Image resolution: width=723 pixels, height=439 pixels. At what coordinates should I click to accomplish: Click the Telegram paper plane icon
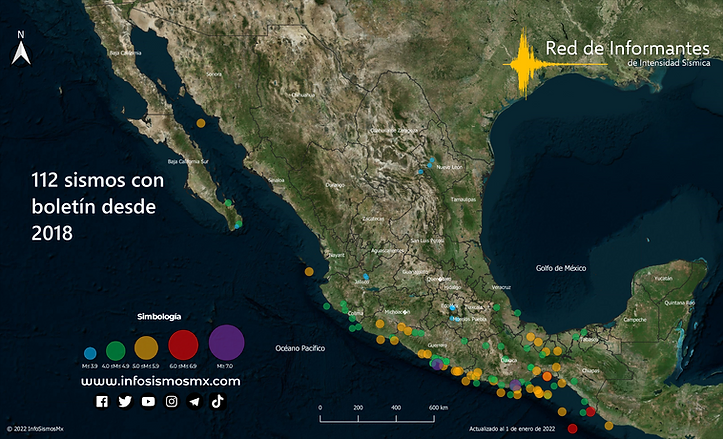tap(194, 401)
